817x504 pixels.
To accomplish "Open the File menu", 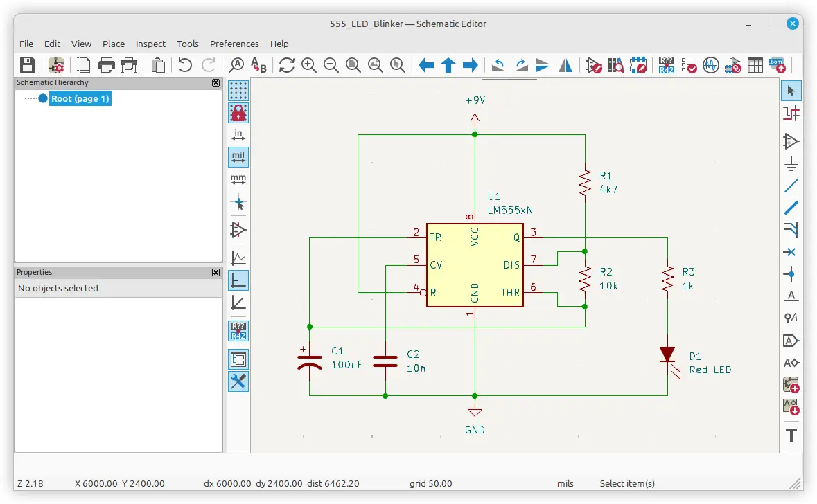I will (x=26, y=44).
